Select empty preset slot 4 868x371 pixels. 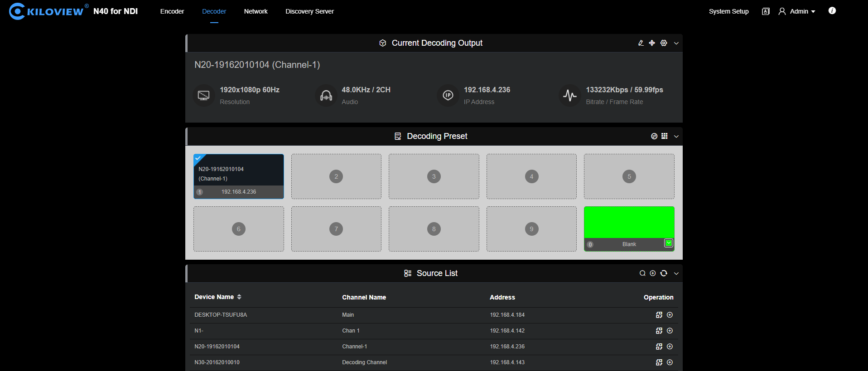point(531,176)
